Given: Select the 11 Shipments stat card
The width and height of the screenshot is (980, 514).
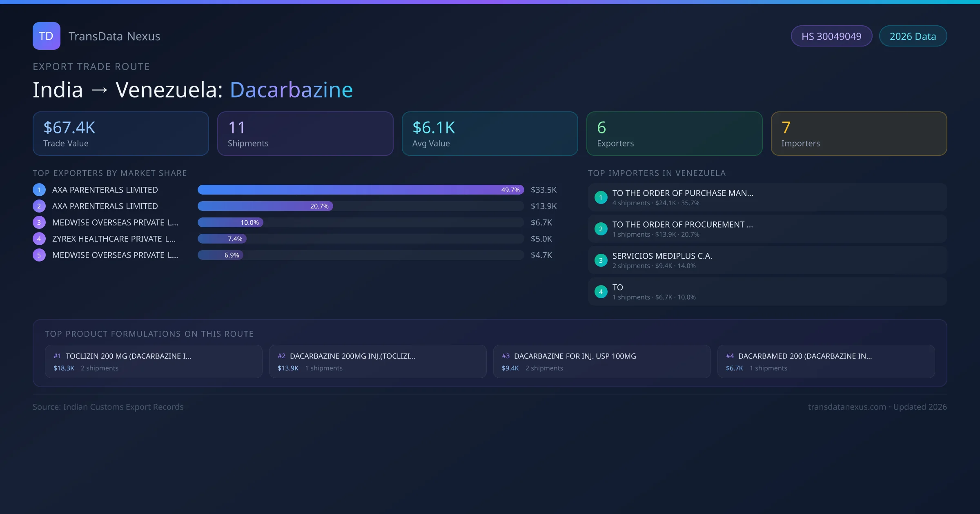Looking at the screenshot, I should [305, 133].
